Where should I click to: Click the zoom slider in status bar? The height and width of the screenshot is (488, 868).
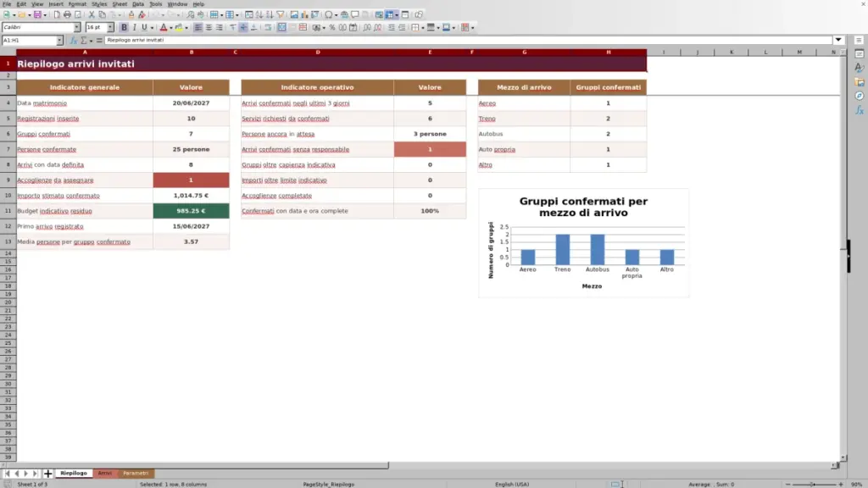point(814,485)
